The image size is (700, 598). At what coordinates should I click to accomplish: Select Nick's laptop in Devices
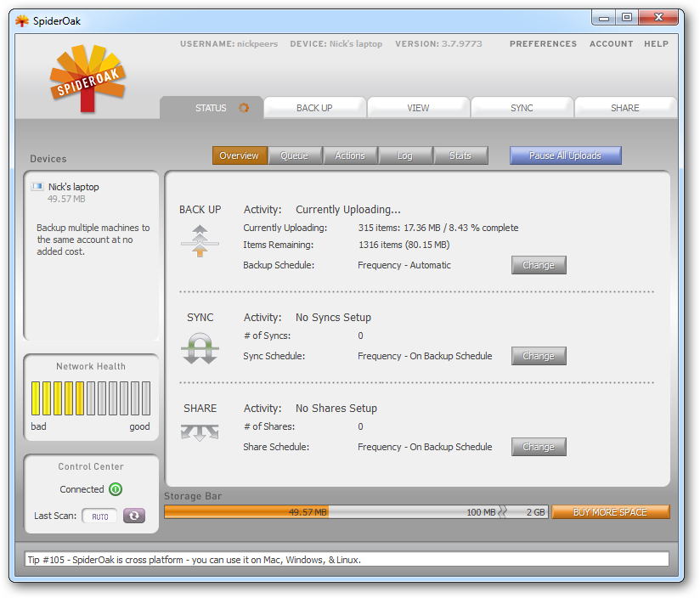coord(74,187)
